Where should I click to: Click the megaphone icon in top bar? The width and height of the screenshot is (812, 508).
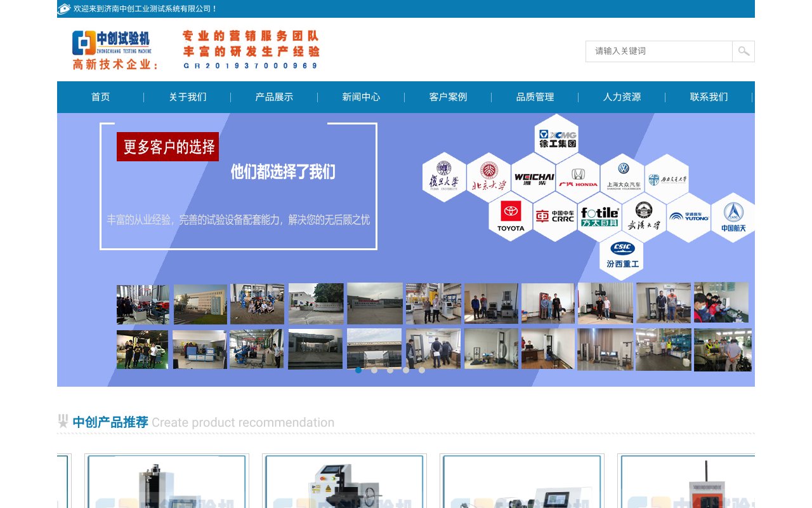pos(63,9)
